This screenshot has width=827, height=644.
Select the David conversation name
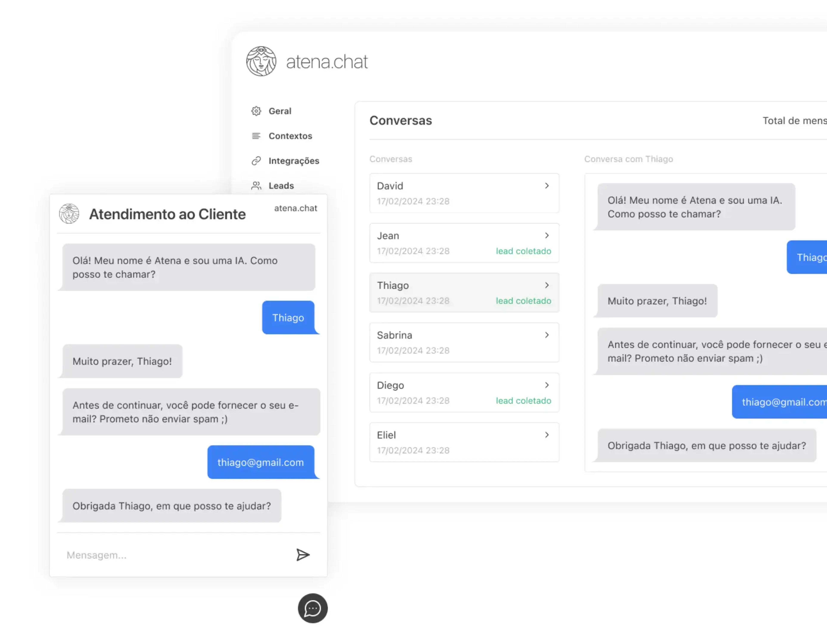tap(390, 186)
